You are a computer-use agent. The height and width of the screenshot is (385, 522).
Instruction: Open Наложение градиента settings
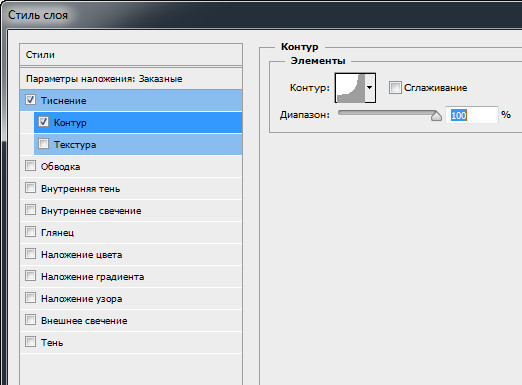(131, 276)
